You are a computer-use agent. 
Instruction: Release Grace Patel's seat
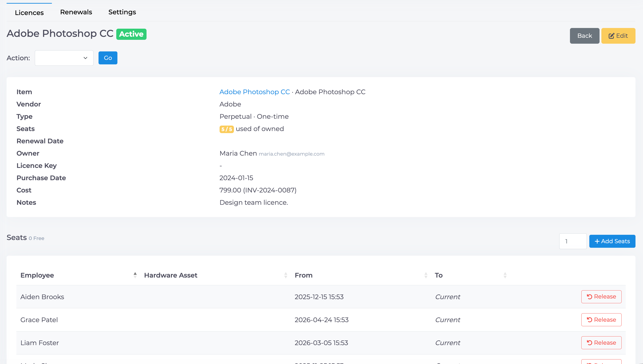pyautogui.click(x=601, y=320)
